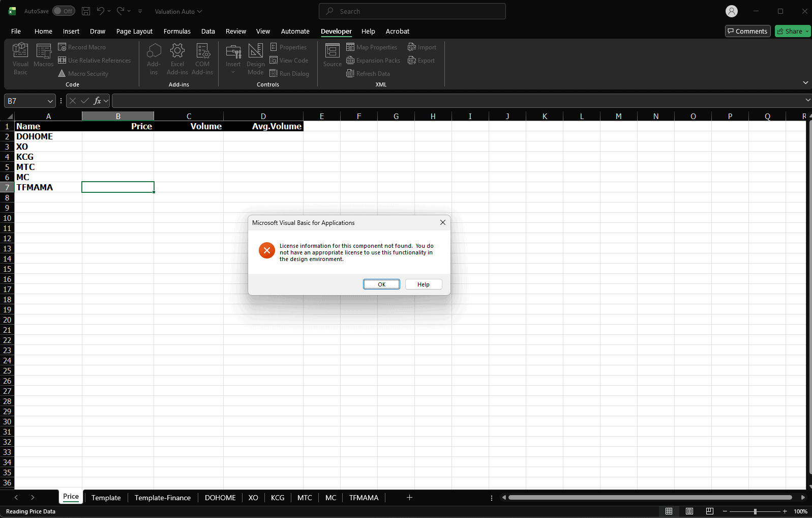This screenshot has width=812, height=518.
Task: Expand the Name Box dropdown
Action: (50, 101)
